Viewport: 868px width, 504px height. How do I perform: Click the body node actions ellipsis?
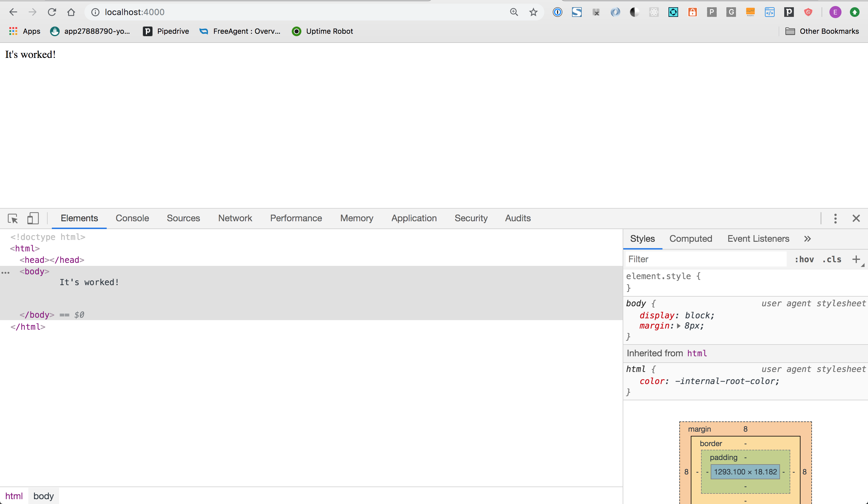click(5, 272)
